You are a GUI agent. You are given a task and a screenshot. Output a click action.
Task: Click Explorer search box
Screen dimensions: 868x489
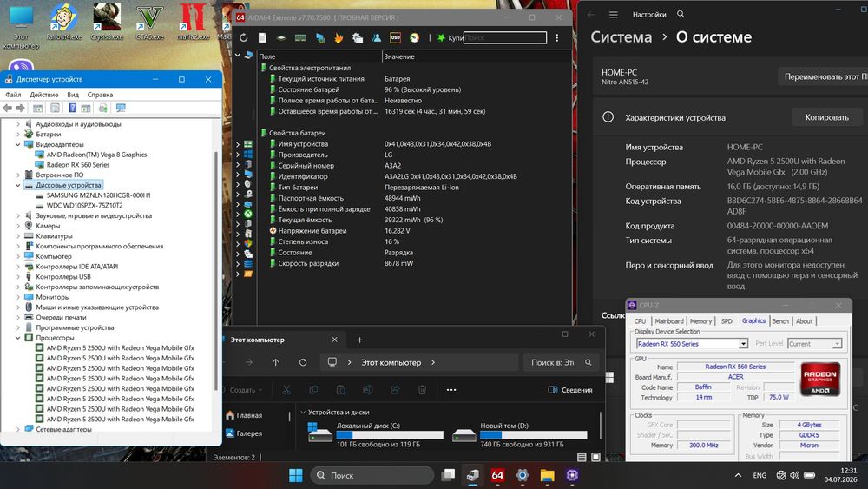tap(561, 362)
